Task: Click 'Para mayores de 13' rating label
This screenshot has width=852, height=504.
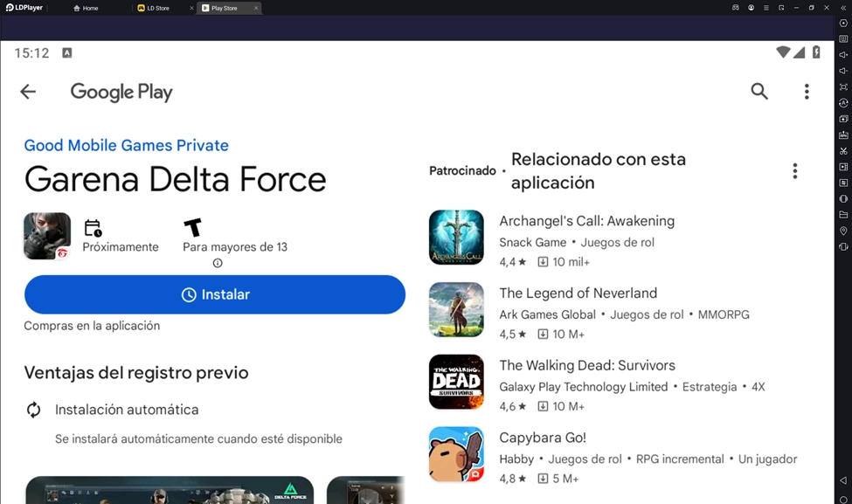Action: [235, 246]
